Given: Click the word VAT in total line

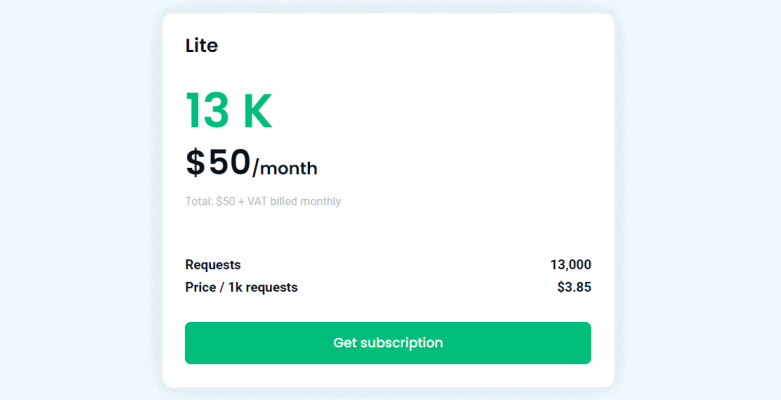Looking at the screenshot, I should coord(267,201).
